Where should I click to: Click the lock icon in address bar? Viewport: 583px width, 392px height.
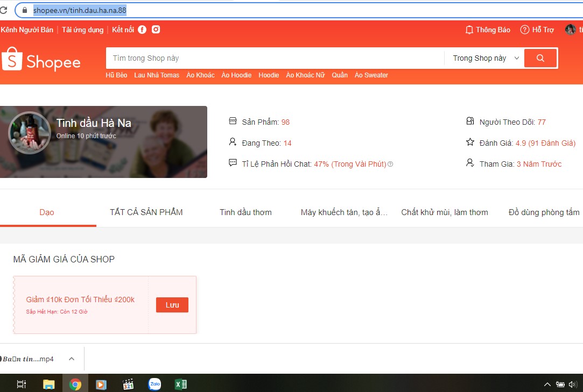point(25,10)
